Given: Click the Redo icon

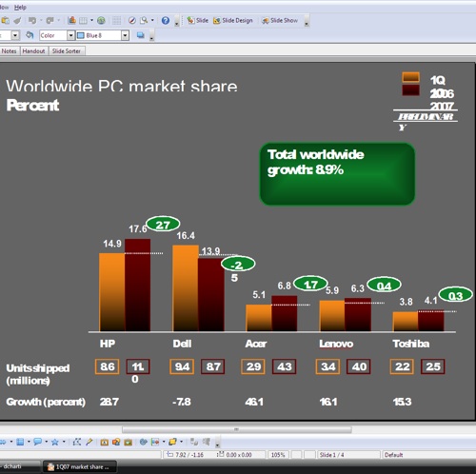Looking at the screenshot, I should 50,21.
